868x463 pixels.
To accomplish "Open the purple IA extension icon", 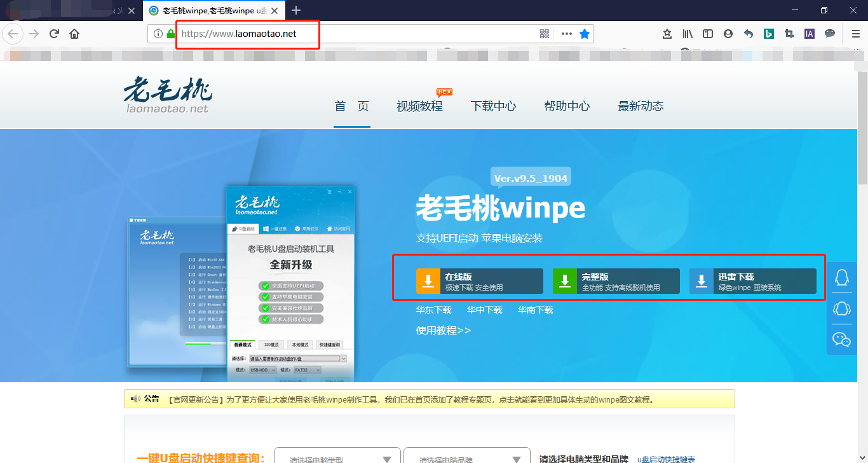I will (x=810, y=34).
